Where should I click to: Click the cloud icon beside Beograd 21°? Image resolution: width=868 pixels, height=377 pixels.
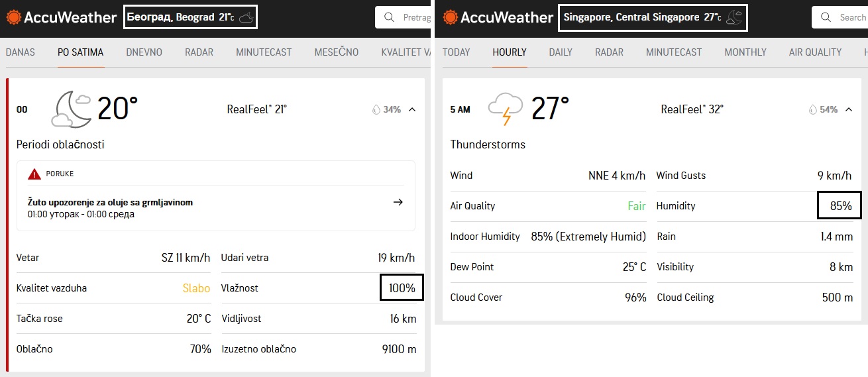[246, 18]
